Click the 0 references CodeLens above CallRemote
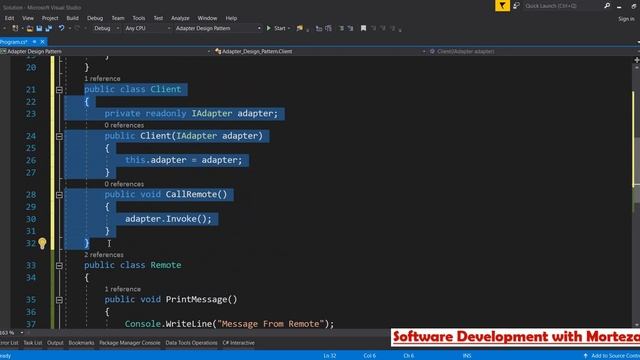The image size is (640, 360). (x=124, y=184)
